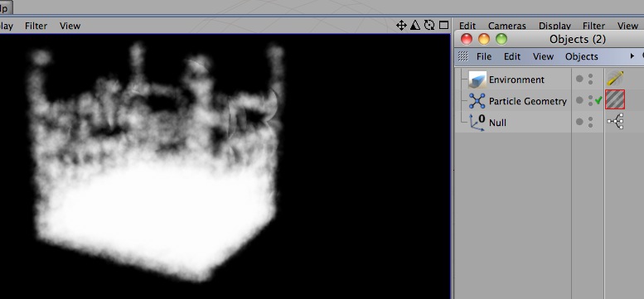
Task: Select the Particle Geometry object icon
Action: (477, 101)
